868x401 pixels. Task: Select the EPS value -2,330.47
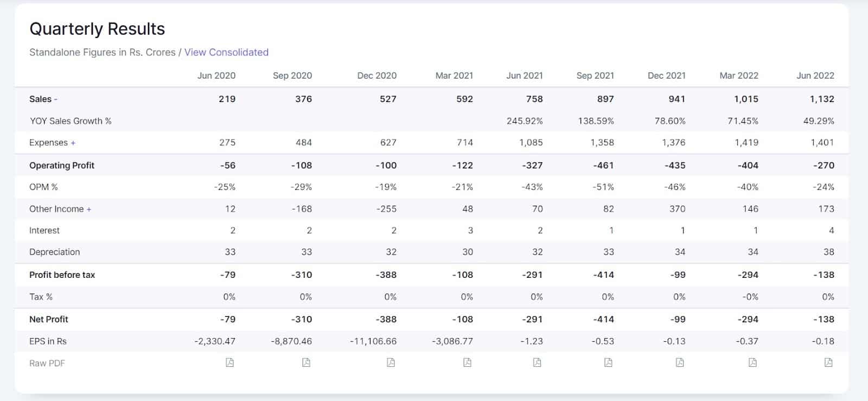click(x=215, y=341)
